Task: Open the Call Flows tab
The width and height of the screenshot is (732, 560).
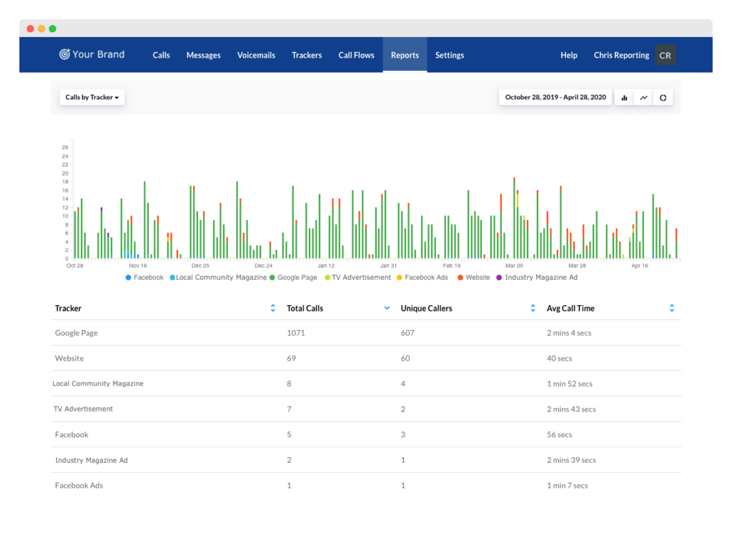Action: click(x=356, y=54)
